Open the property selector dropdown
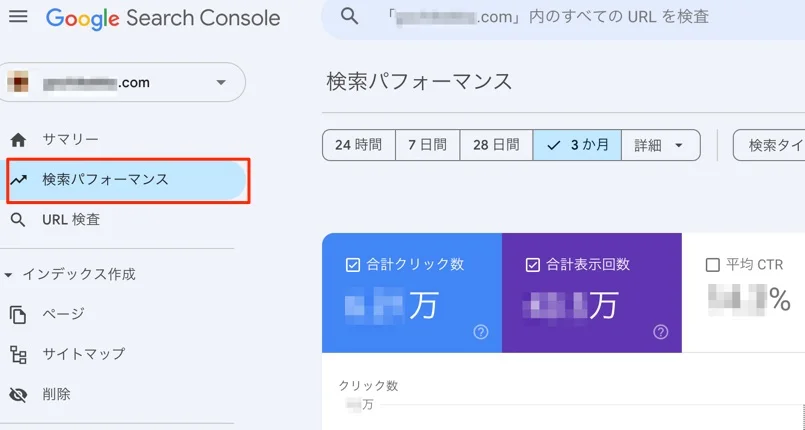The width and height of the screenshot is (805, 430). click(x=122, y=82)
